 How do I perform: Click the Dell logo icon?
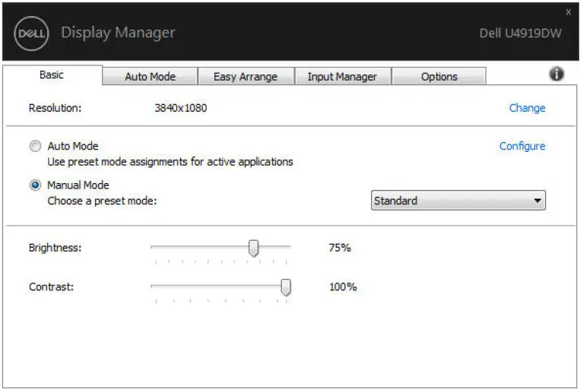coord(31,33)
